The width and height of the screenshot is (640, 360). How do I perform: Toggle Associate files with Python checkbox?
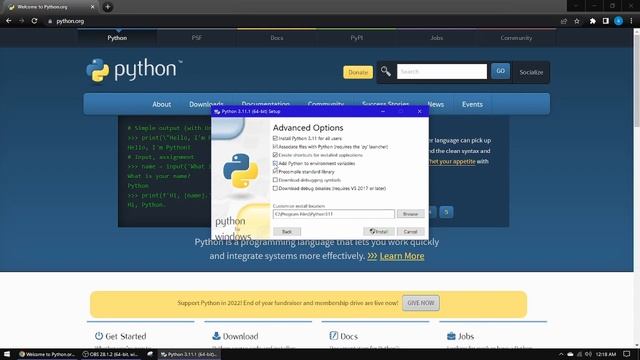click(x=275, y=147)
